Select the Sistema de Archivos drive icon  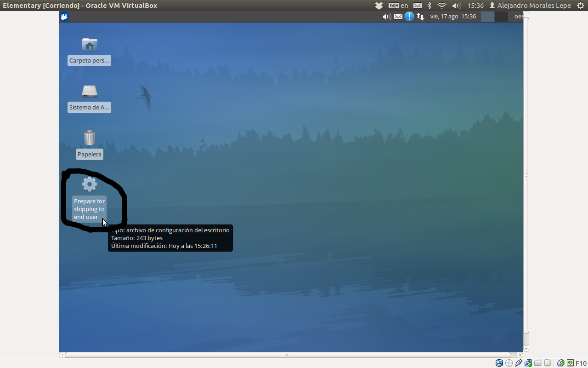pos(89,92)
